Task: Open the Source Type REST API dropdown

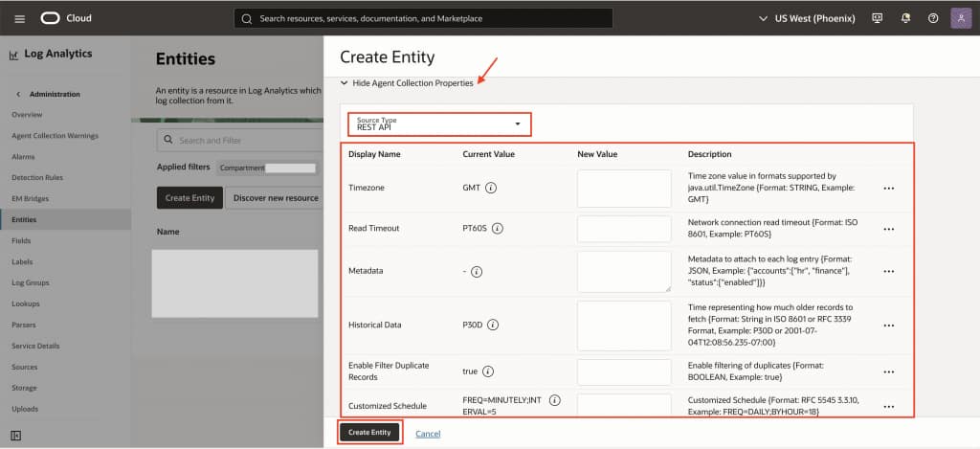Action: (x=439, y=123)
